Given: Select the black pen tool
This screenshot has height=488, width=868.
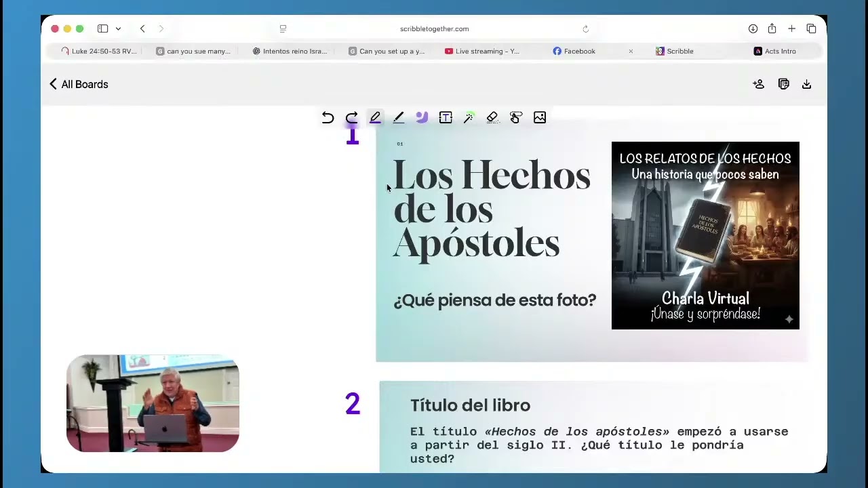Looking at the screenshot, I should pyautogui.click(x=399, y=118).
